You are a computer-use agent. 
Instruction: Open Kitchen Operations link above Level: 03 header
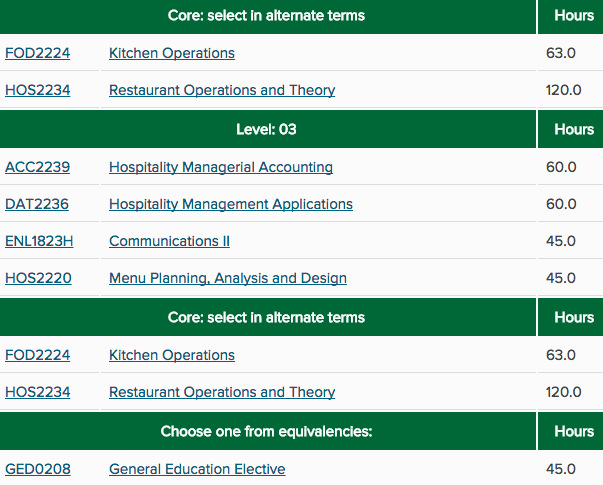pos(172,53)
